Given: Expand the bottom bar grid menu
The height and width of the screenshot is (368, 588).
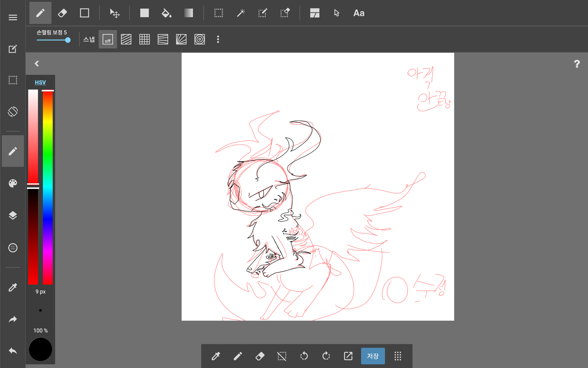Looking at the screenshot, I should 398,356.
